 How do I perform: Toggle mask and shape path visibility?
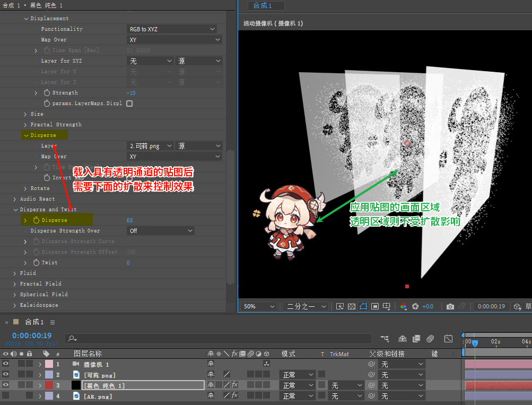coord(363,307)
